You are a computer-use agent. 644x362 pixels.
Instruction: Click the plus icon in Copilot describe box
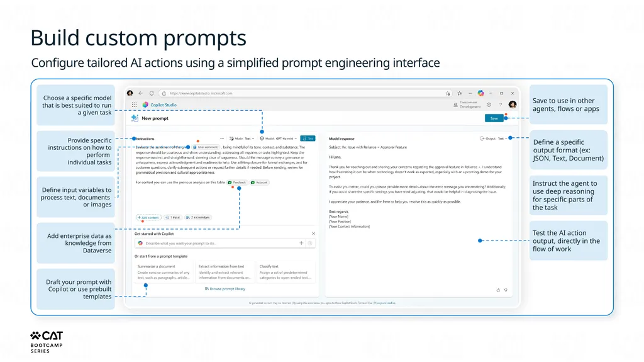point(301,243)
